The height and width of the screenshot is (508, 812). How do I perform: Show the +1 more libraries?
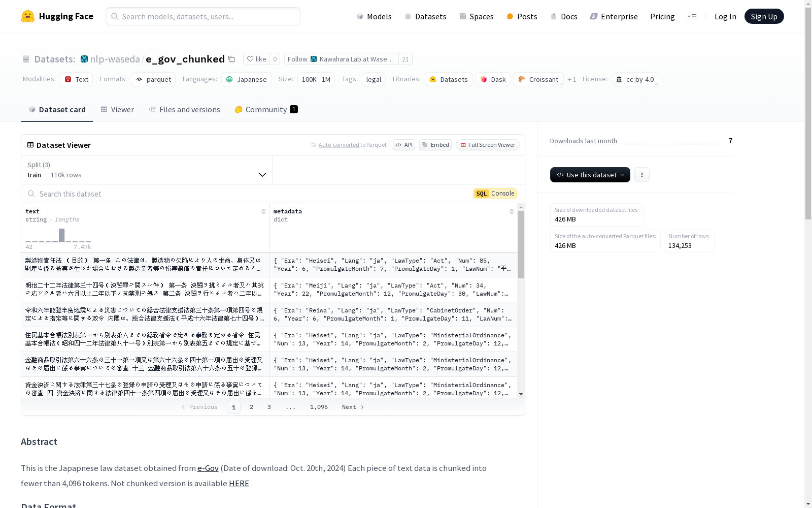(572, 79)
